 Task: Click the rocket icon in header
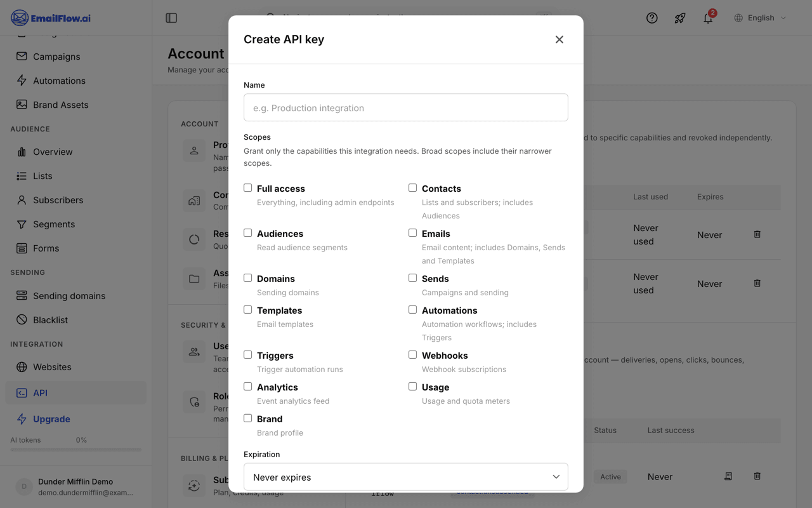tap(679, 18)
